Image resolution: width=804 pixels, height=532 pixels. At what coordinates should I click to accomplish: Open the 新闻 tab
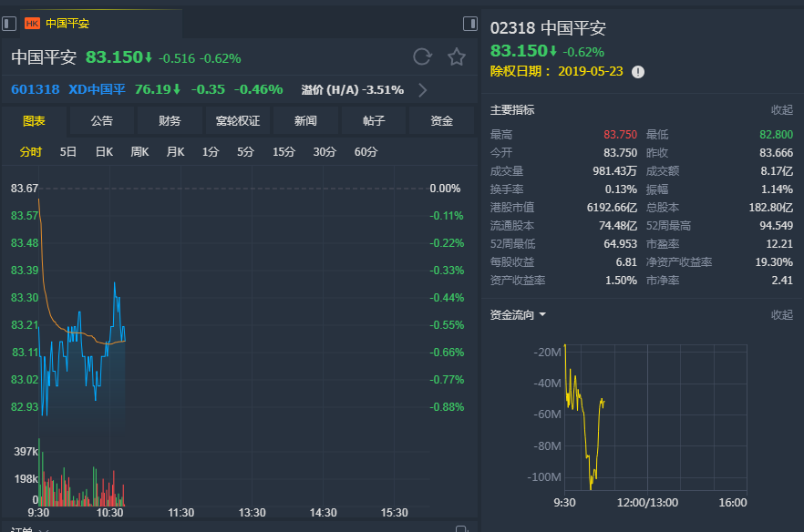[305, 121]
